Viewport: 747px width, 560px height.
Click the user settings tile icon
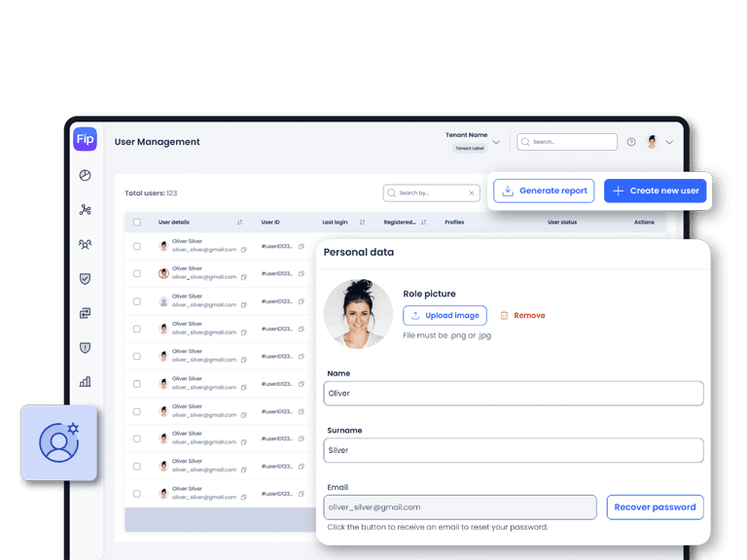pyautogui.click(x=59, y=442)
